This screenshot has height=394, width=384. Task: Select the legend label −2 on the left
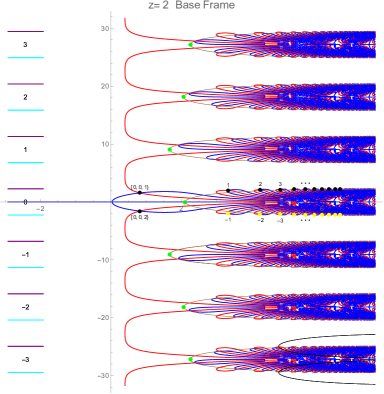point(25,307)
